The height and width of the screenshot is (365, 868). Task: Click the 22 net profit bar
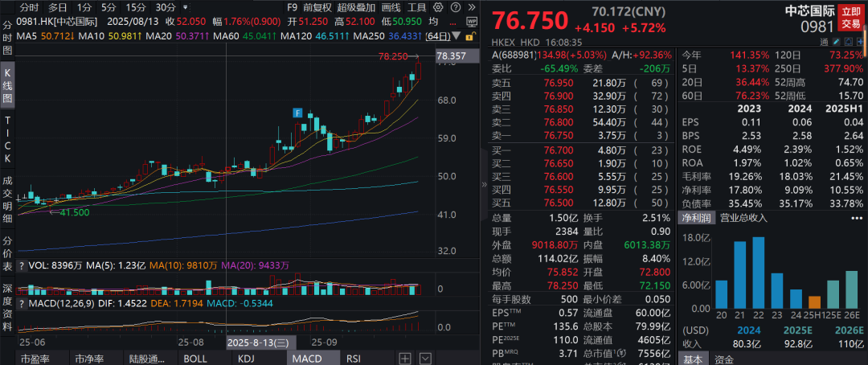pyautogui.click(x=759, y=273)
